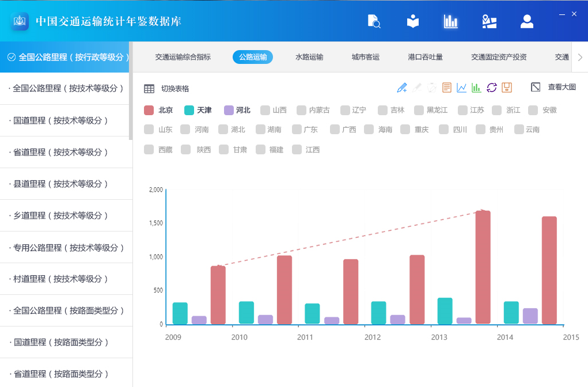
Task: Enable the 山西 series in the legend
Action: pos(273,110)
